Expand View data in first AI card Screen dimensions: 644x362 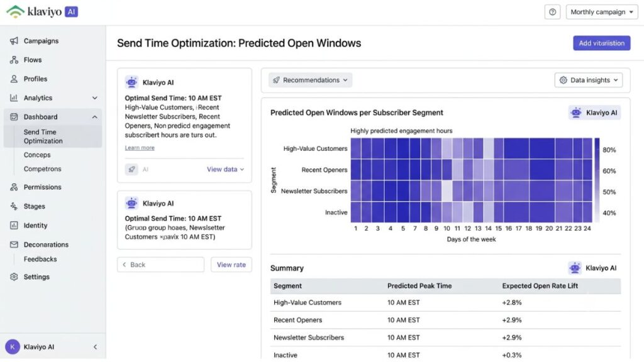pos(225,169)
